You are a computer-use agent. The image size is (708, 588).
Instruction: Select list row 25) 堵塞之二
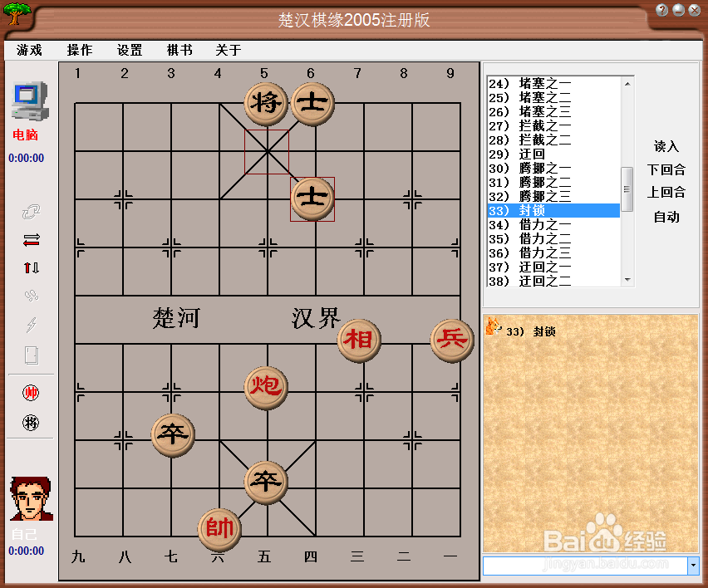click(x=553, y=97)
